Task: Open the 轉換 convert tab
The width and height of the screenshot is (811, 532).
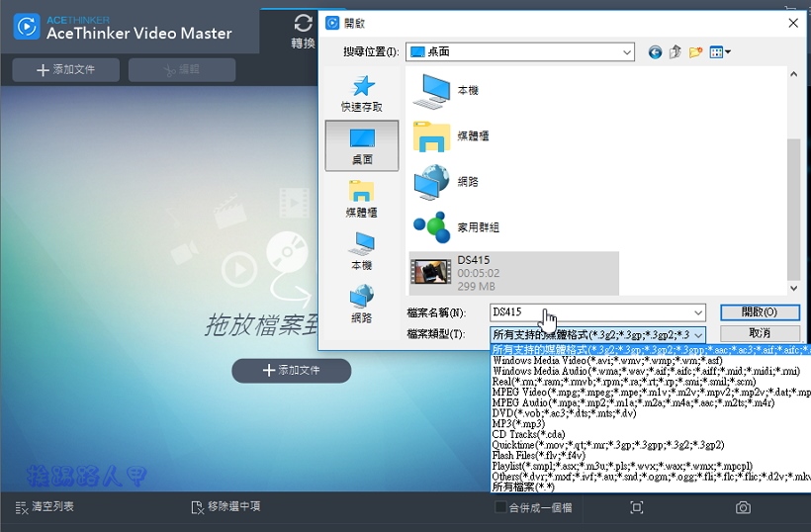Action: pos(303,32)
